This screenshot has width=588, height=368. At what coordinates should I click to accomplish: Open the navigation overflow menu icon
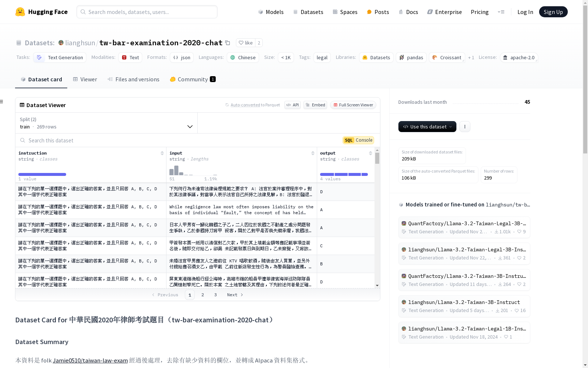[501, 12]
